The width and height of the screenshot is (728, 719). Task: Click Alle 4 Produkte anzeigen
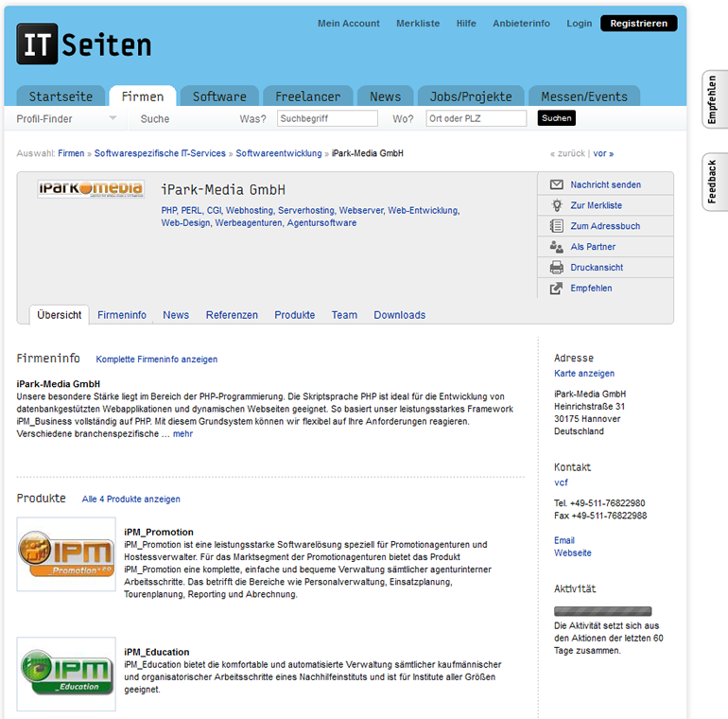coord(130,499)
